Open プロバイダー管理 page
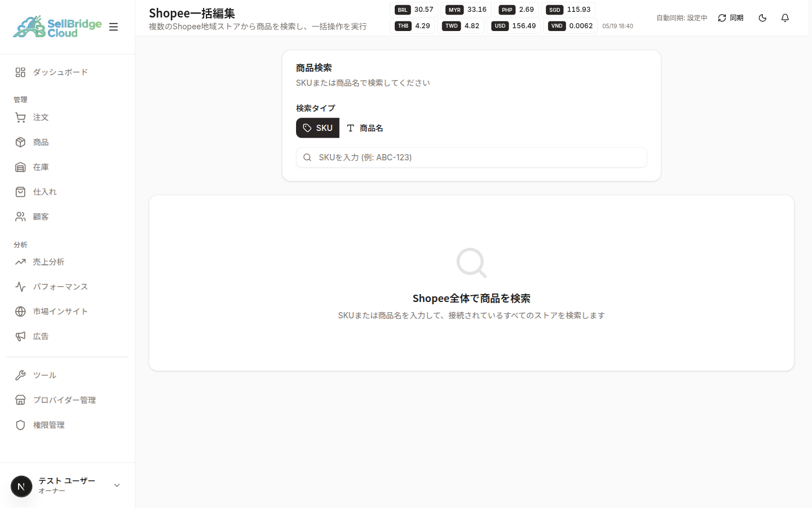This screenshot has height=508, width=812. point(68,400)
